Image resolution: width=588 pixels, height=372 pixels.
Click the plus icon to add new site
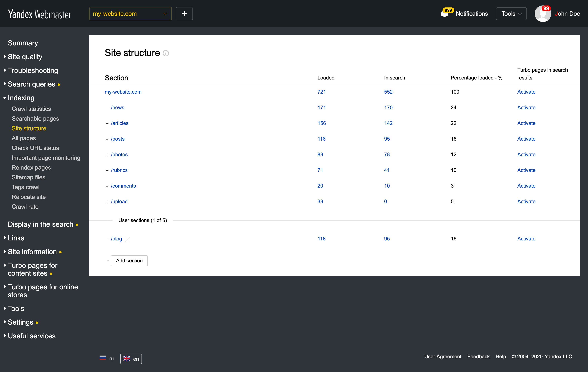[184, 14]
